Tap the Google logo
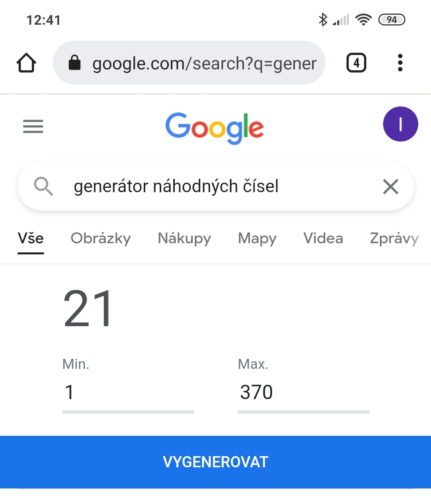The image size is (431, 504). click(215, 128)
